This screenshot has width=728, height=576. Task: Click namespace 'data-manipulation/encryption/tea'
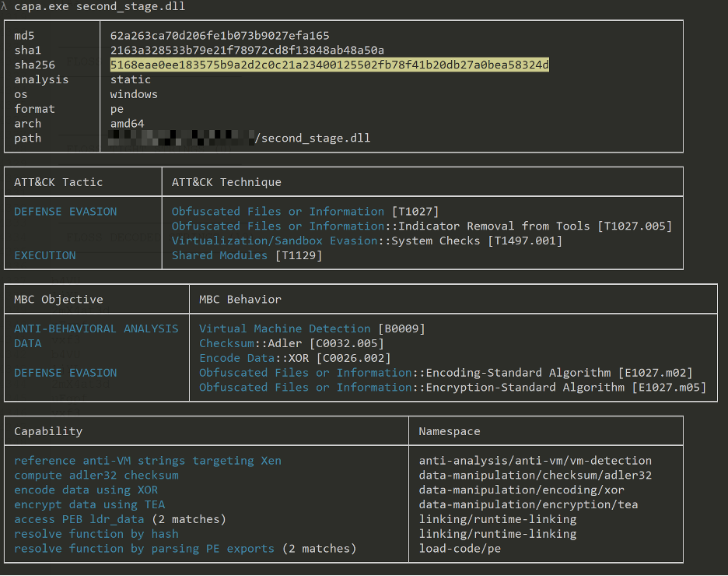(528, 504)
